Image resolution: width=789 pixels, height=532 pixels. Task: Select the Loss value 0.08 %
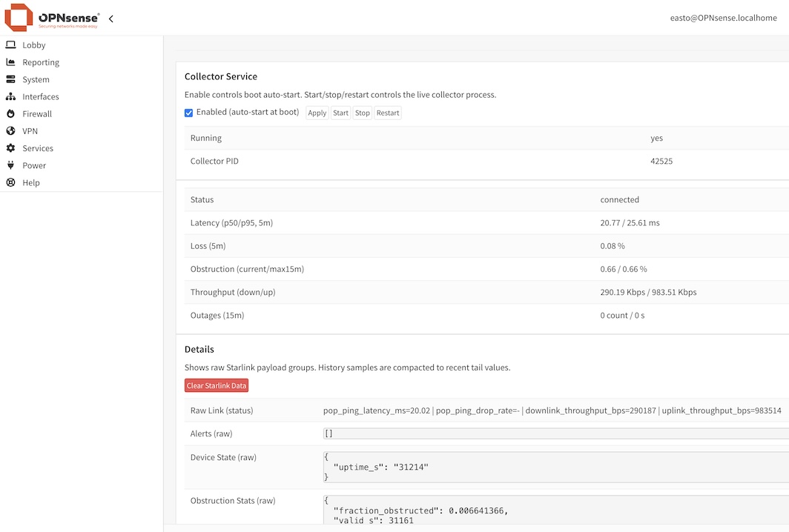coord(613,245)
